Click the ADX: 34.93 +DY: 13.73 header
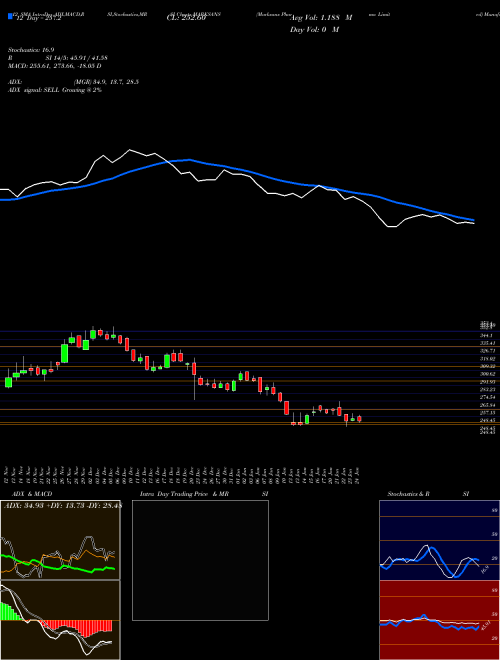Viewport: 500px width, 660px height. (x=62, y=505)
